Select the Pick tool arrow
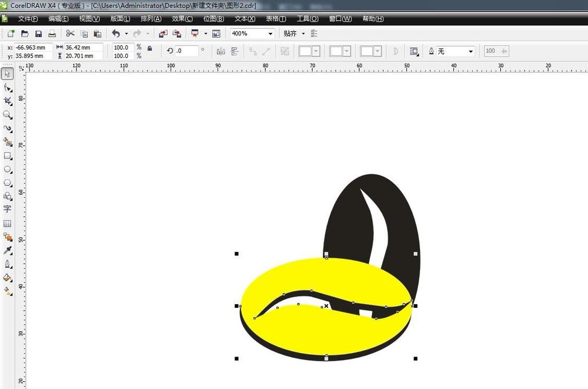 8,74
